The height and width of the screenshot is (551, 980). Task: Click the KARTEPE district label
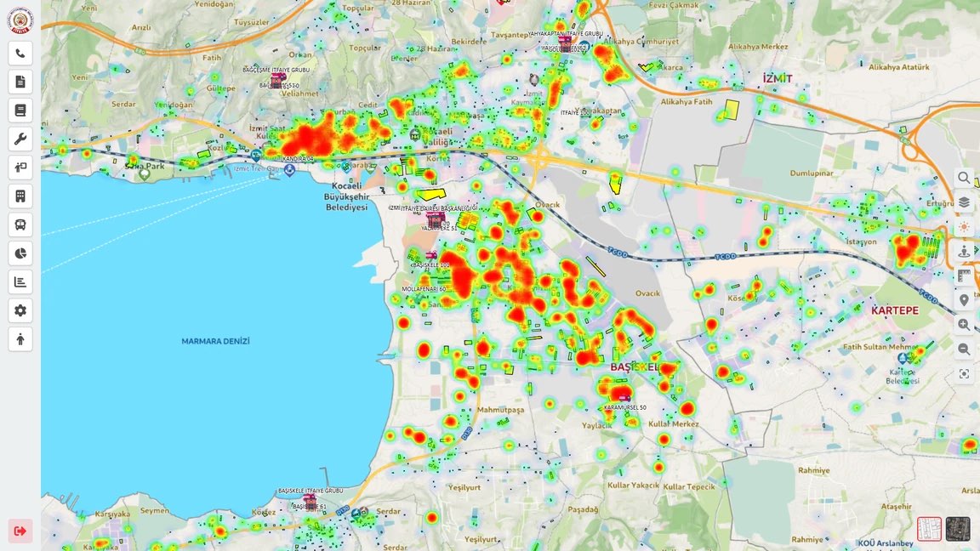(895, 310)
